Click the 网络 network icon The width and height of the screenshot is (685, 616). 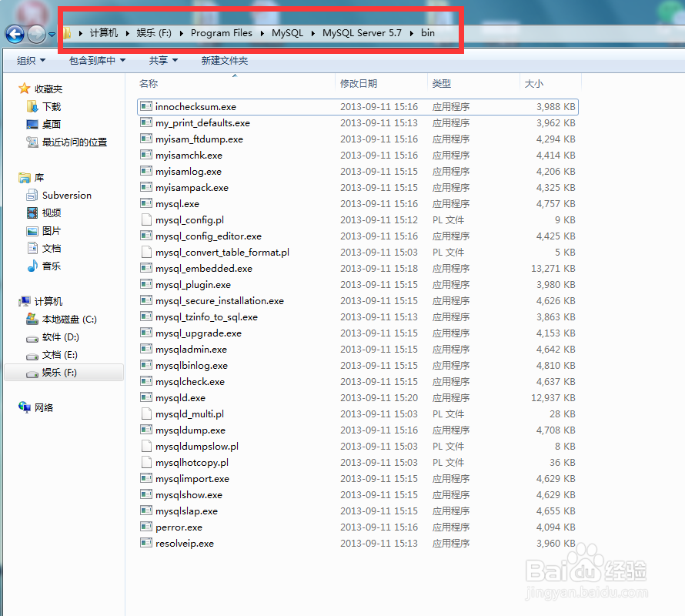tap(25, 407)
